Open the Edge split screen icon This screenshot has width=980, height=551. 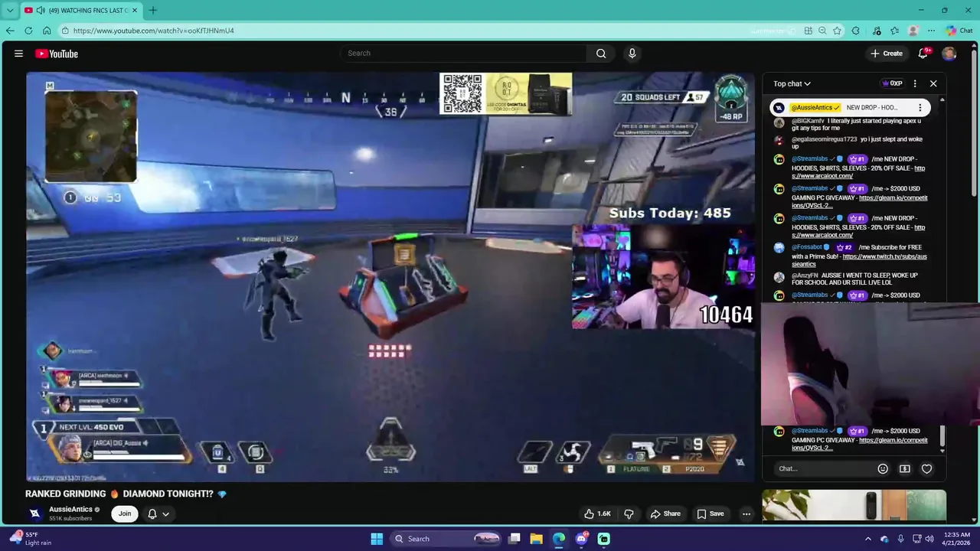(808, 31)
